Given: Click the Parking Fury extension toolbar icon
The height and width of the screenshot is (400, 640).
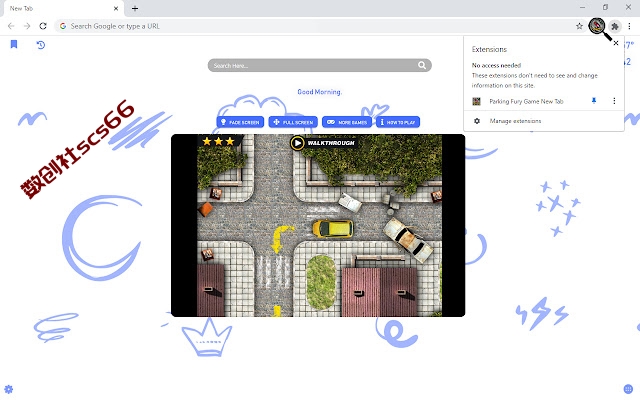Looking at the screenshot, I should coord(597,26).
